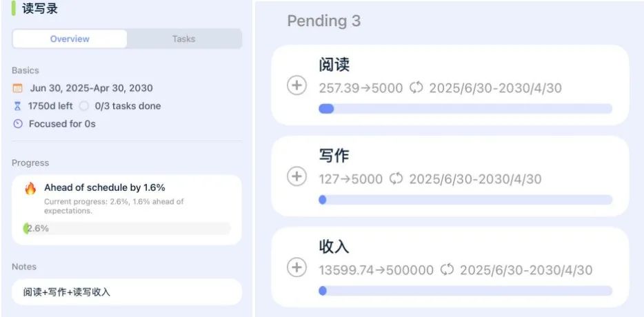Screen dimensions: 644x317
Task: Toggle the circle beside 0/3 tasks done
Action: click(x=84, y=106)
